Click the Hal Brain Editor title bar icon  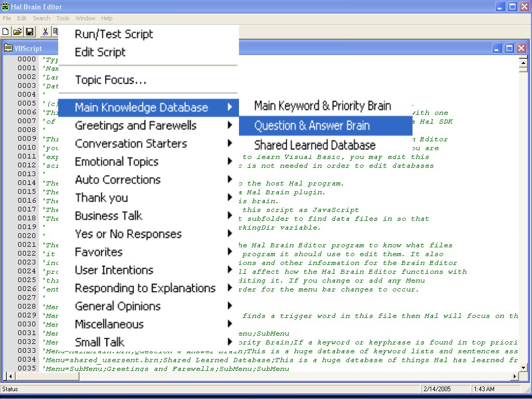click(x=5, y=6)
